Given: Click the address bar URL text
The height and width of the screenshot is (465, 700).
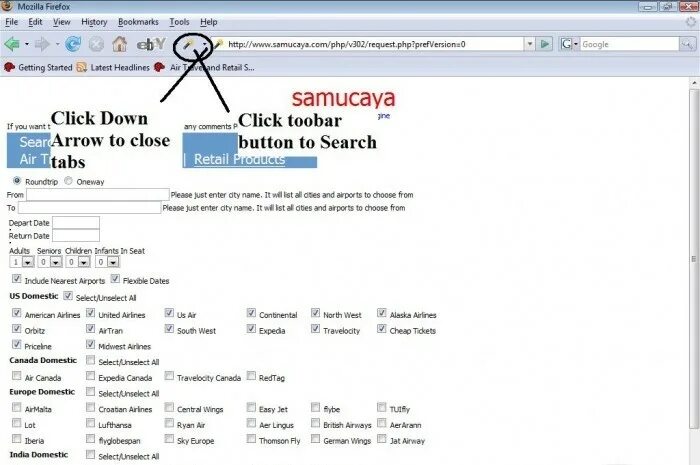Looking at the screenshot, I should [347, 44].
